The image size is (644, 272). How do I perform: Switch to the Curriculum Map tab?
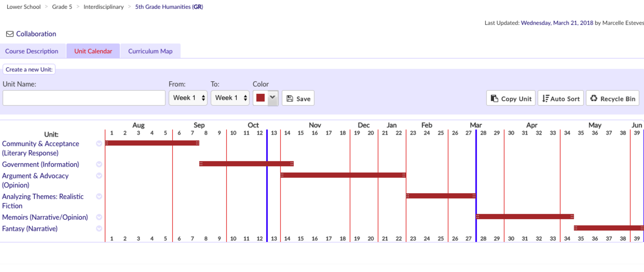click(150, 51)
